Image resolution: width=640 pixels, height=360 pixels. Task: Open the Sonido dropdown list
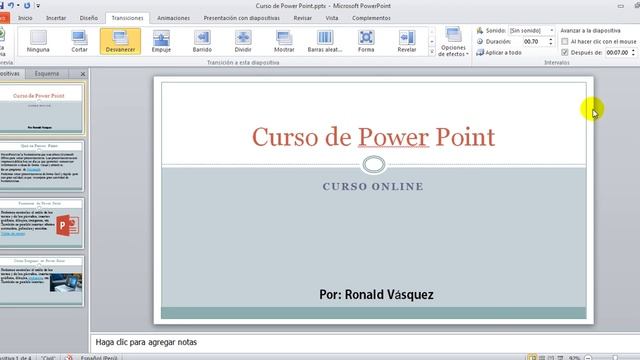pyautogui.click(x=552, y=31)
